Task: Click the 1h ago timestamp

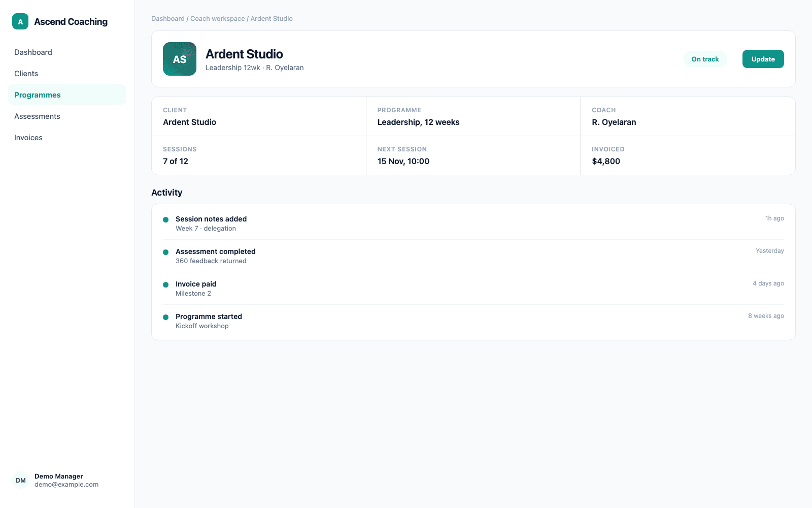Action: [774, 218]
